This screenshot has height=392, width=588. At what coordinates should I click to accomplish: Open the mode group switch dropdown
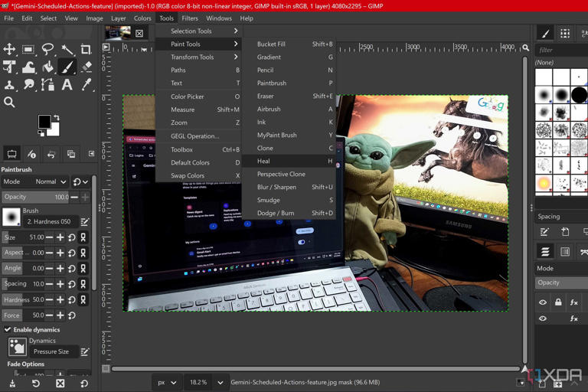pyautogui.click(x=80, y=182)
